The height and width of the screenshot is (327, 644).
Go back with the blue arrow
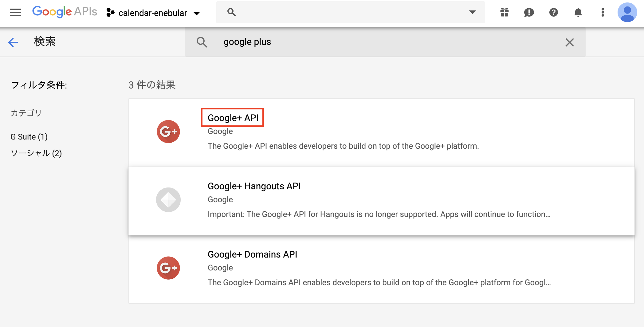(13, 42)
